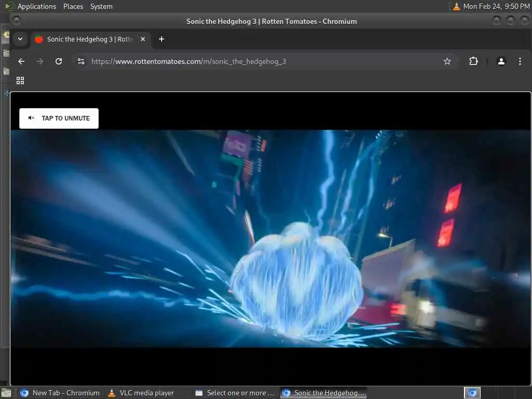Switch to VLC media player taskbar window

pos(141,393)
